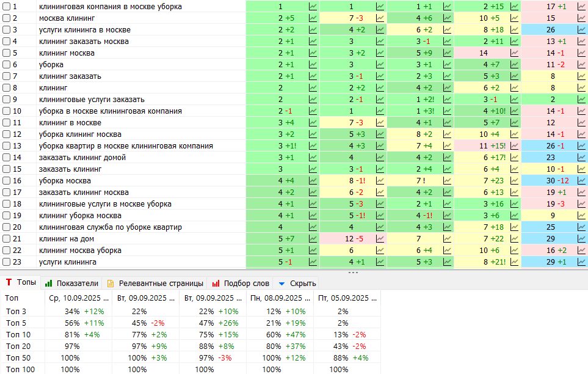Click chart icon next to "7 !" in "уборка москва" row

tap(448, 181)
